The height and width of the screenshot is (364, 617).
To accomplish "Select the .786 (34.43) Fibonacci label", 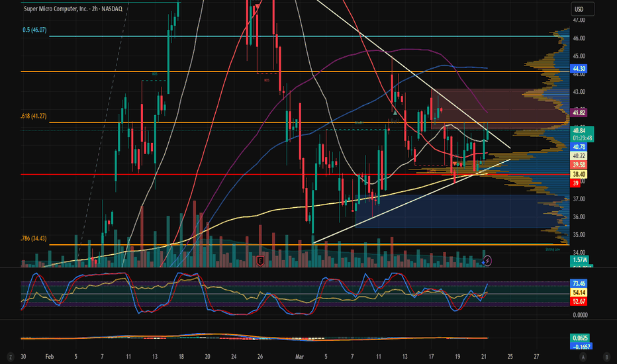I will (x=34, y=238).
